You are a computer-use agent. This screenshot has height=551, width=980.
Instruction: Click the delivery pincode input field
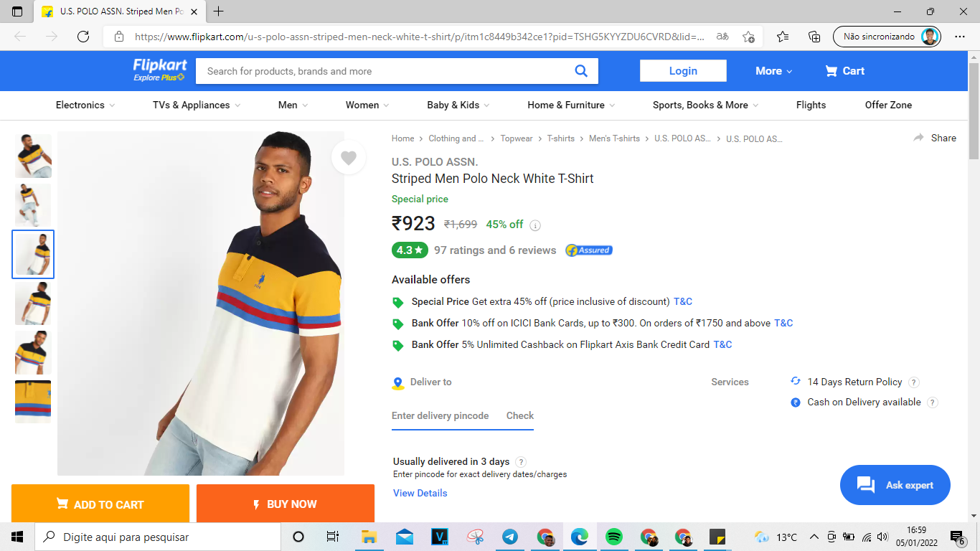440,416
